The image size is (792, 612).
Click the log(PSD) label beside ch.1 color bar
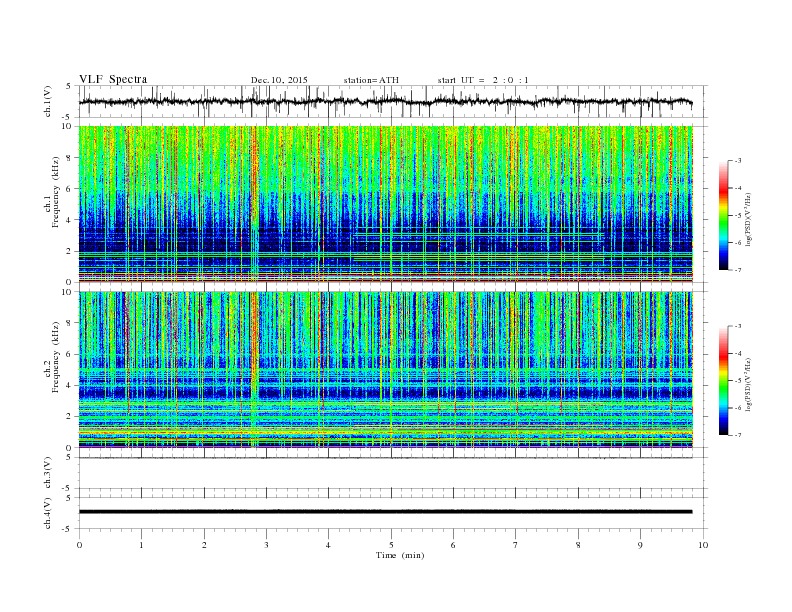748,220
